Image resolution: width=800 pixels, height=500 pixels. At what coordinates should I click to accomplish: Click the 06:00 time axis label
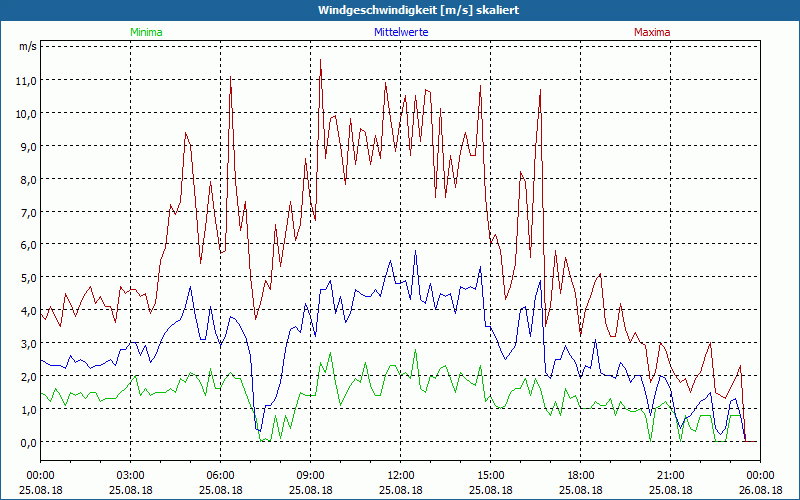pos(220,476)
